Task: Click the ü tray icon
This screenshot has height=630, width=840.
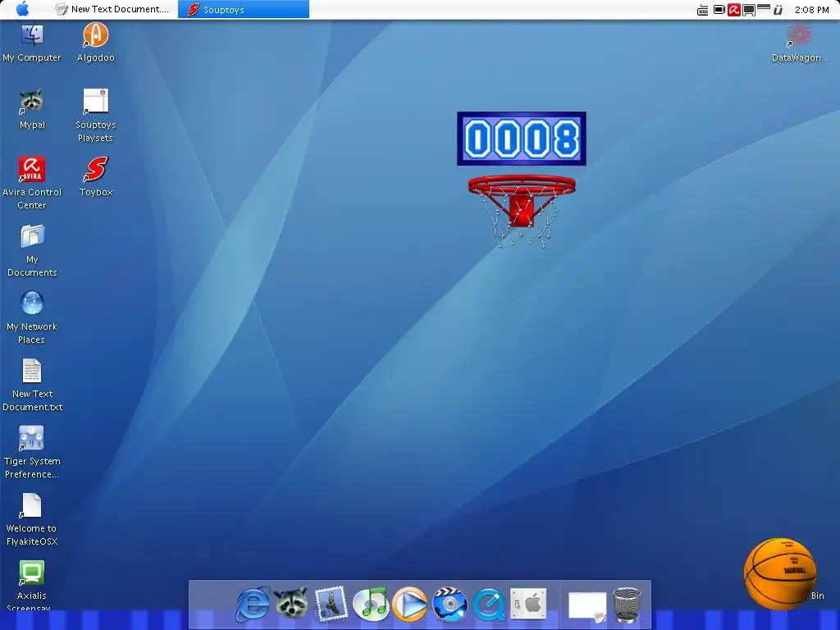Action: (778, 10)
